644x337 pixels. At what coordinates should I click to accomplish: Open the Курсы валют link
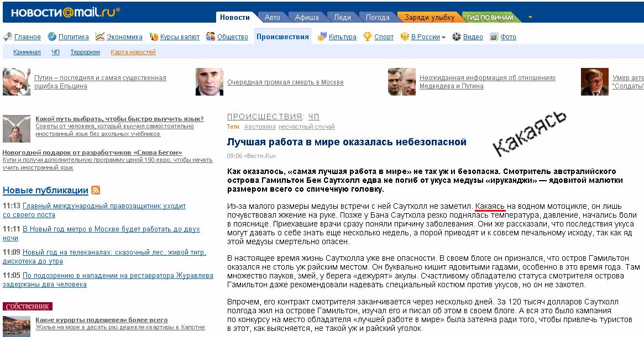click(x=180, y=37)
